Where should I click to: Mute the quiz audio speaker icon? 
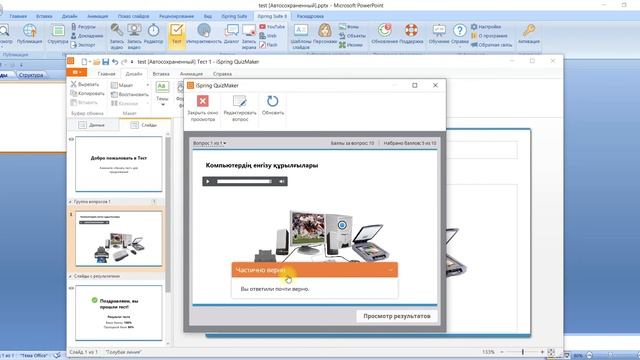coord(282,181)
